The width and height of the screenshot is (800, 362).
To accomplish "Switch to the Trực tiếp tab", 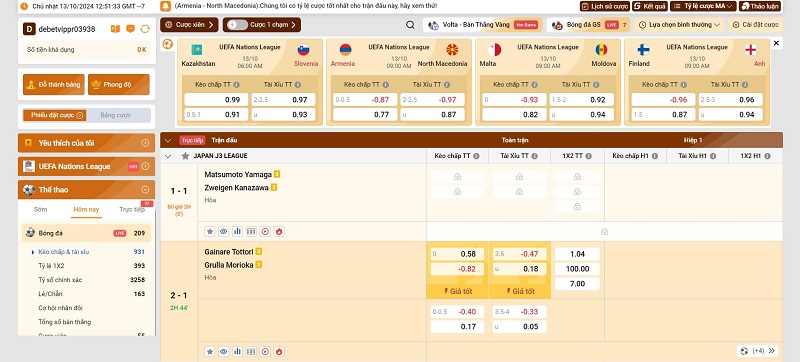I will [x=132, y=210].
